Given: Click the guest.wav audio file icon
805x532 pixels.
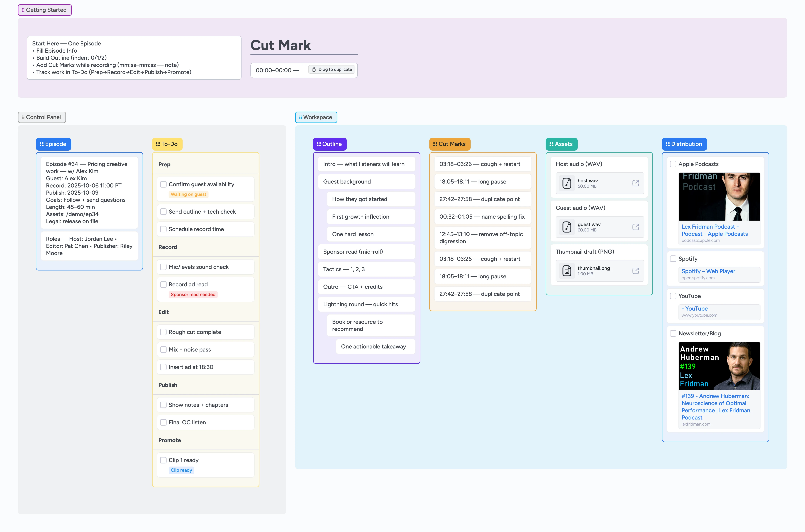Looking at the screenshot, I should pos(567,227).
